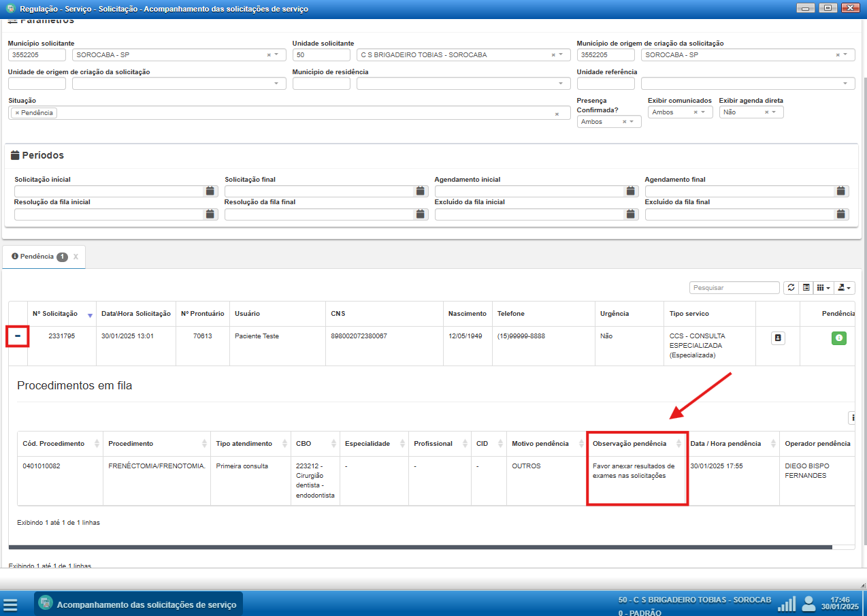
Task: Expand the Presença Confirmada dropdown
Action: point(632,122)
